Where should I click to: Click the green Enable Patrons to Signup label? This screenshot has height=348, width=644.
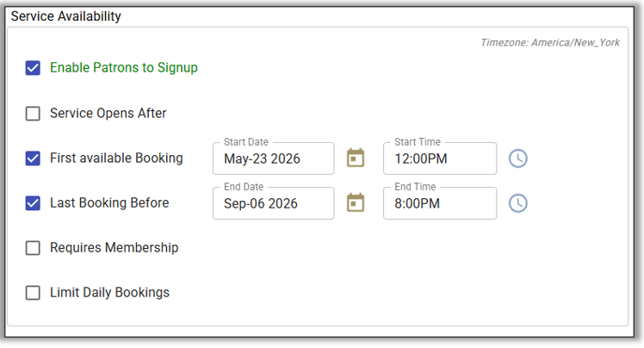pos(124,68)
